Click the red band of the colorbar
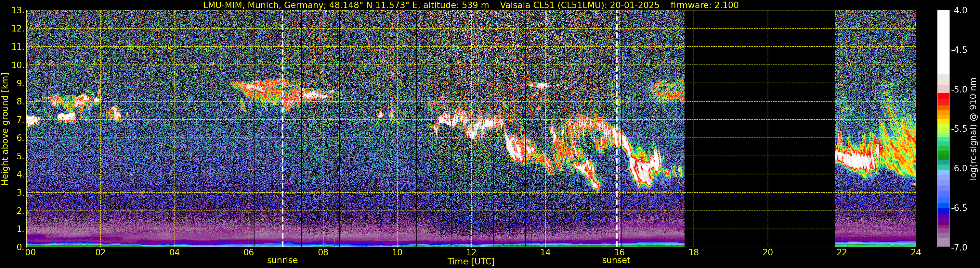Viewport: 980px width, 268px height. point(944,100)
